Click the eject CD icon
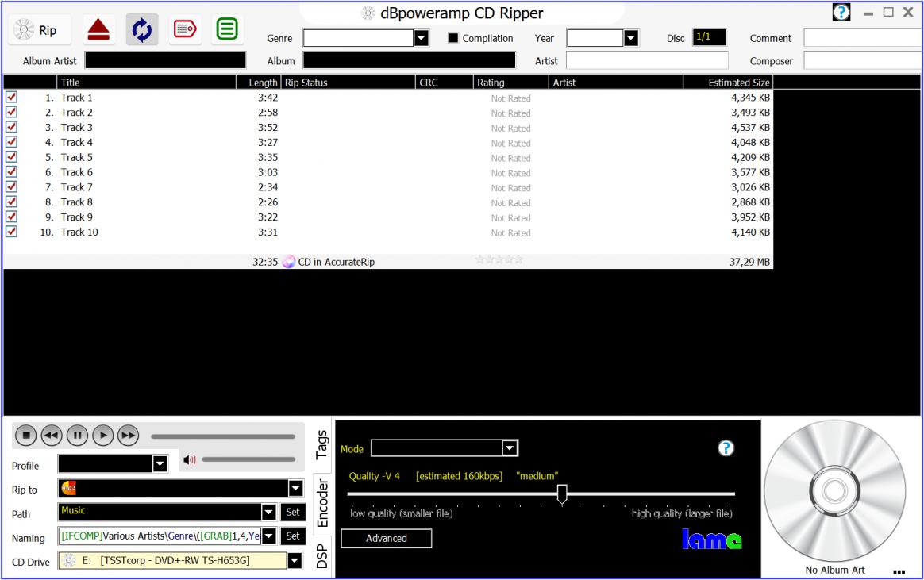Image resolution: width=924 pixels, height=580 pixels. point(98,30)
